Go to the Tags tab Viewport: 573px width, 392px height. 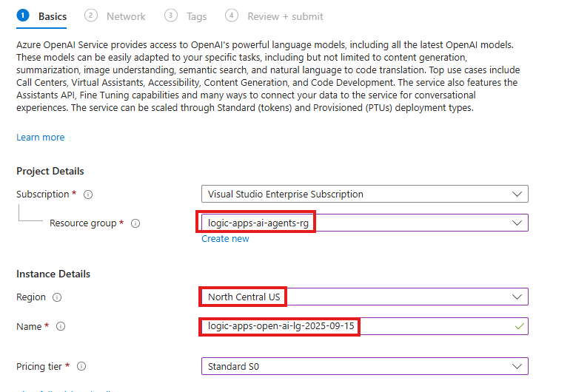point(196,16)
